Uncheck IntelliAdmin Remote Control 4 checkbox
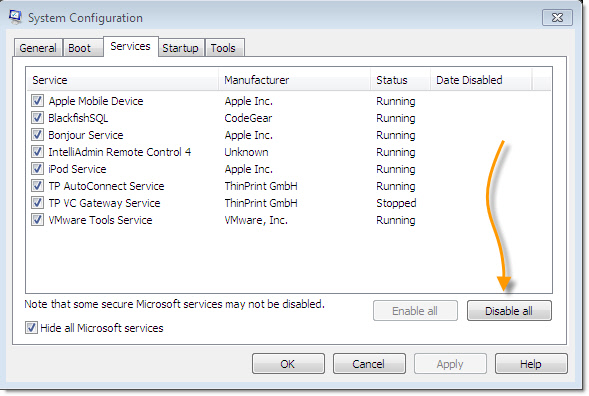The width and height of the screenshot is (589, 396). [37, 152]
